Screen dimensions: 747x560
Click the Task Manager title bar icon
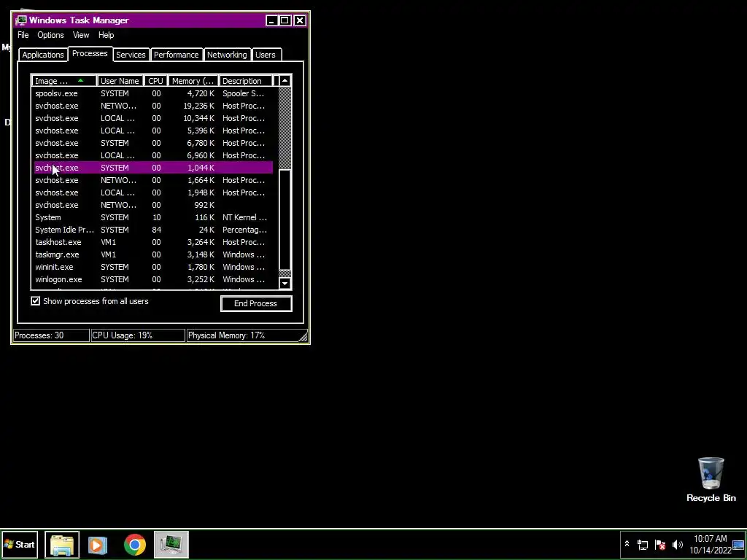21,20
